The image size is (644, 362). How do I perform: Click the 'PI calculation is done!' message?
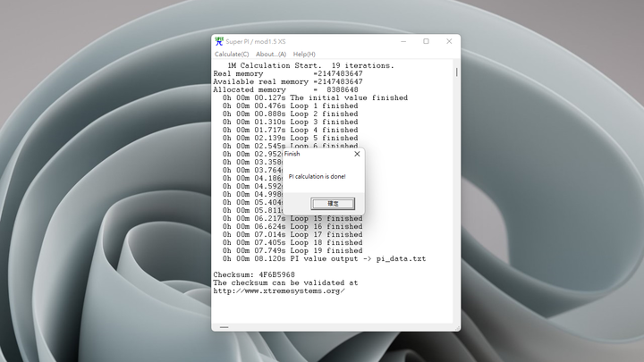[317, 176]
